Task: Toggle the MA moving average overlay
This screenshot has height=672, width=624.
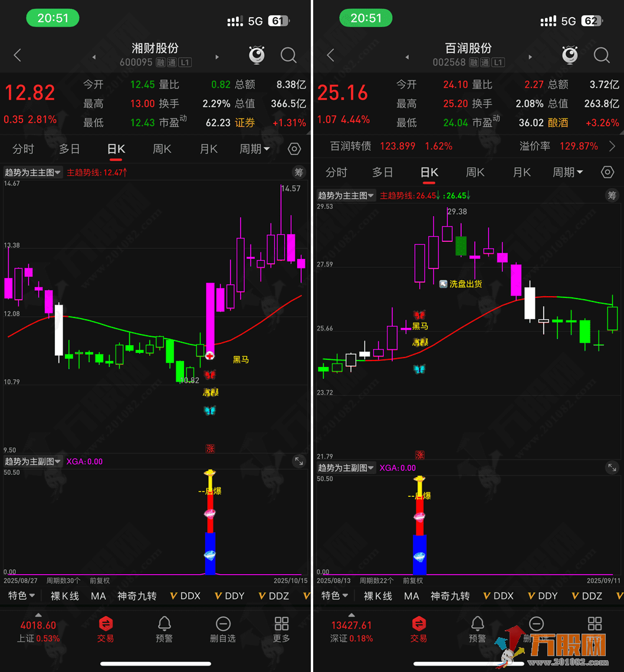Action: point(98,596)
